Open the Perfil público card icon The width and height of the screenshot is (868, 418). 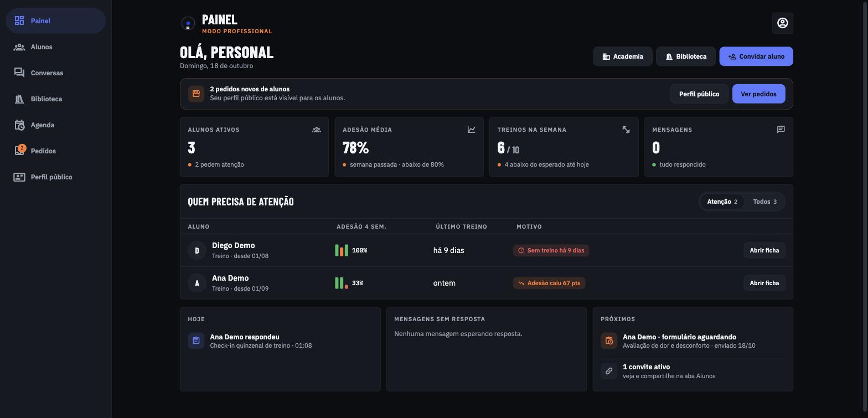click(19, 177)
